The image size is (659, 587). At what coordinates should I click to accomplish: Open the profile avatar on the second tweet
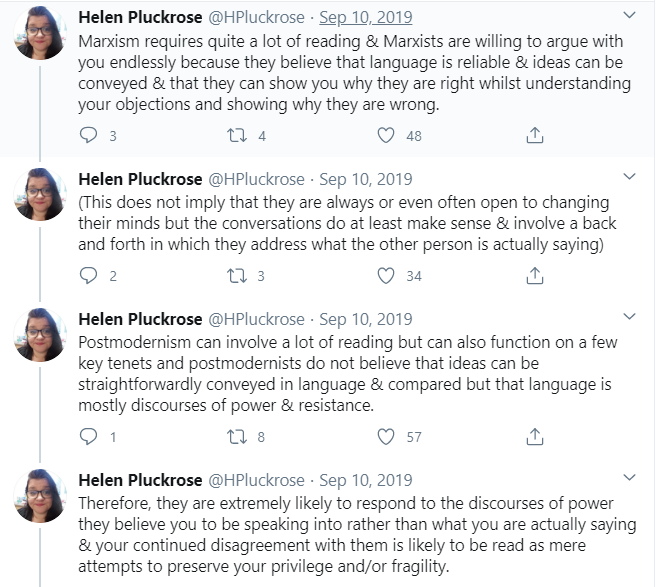[40, 196]
